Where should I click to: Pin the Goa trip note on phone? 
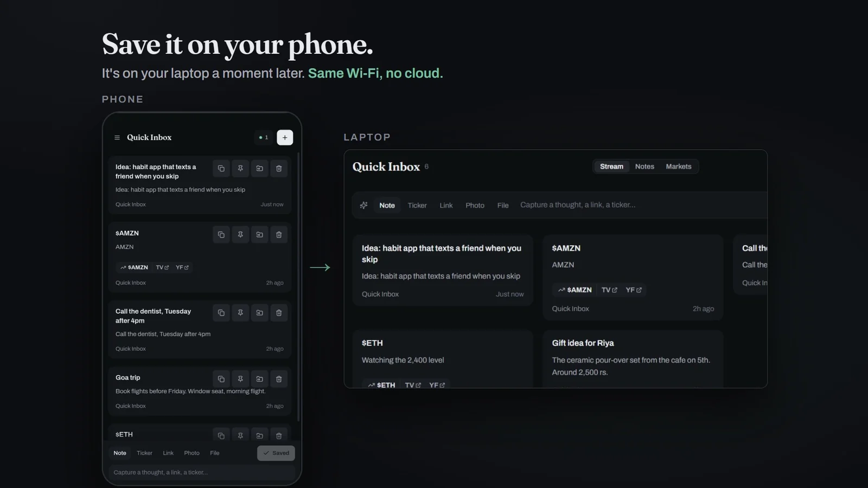pos(240,379)
